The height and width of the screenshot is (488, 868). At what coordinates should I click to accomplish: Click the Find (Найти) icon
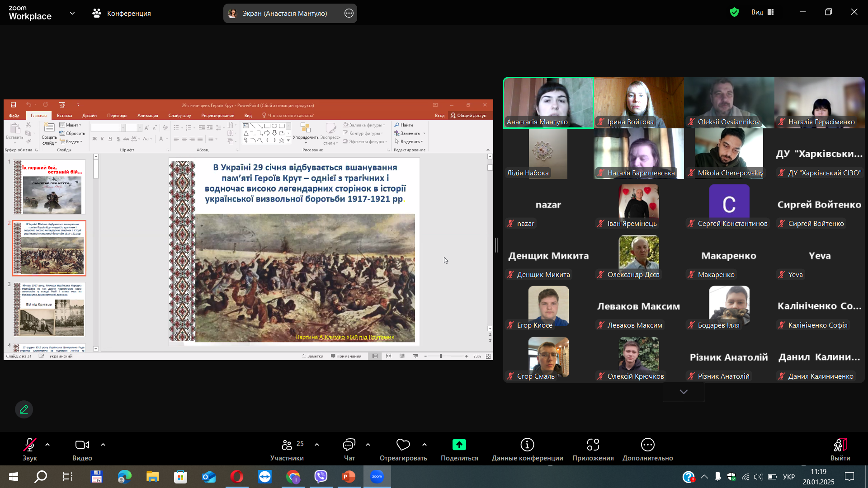click(x=396, y=125)
